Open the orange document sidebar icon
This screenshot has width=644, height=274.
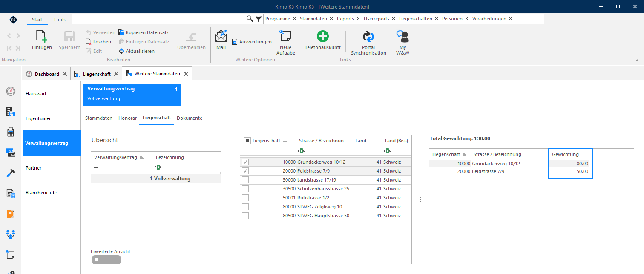(x=11, y=214)
